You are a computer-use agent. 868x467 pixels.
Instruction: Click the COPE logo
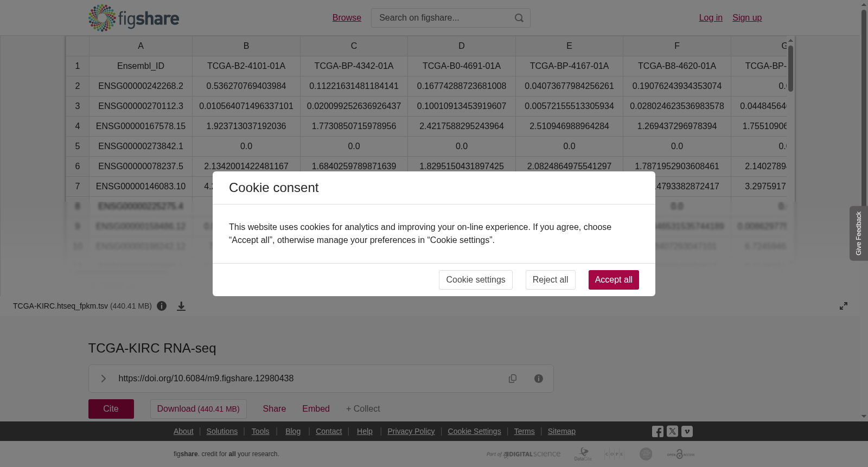coord(614,454)
